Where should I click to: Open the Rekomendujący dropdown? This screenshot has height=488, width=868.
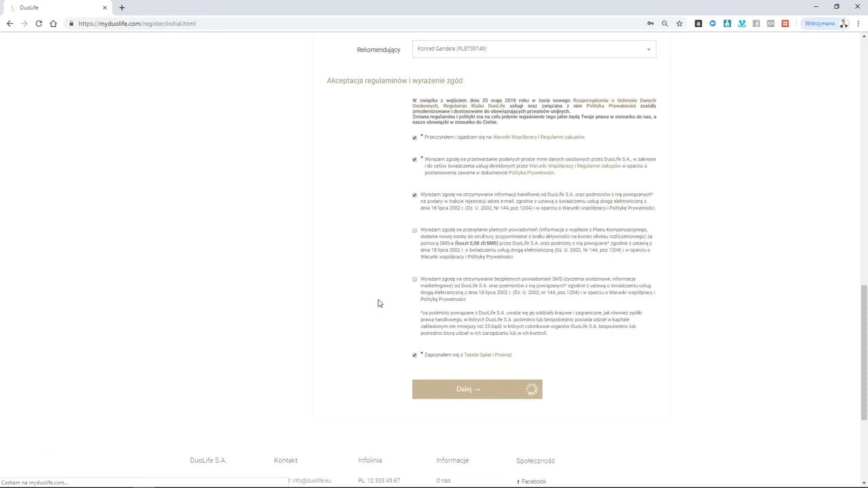[534, 49]
